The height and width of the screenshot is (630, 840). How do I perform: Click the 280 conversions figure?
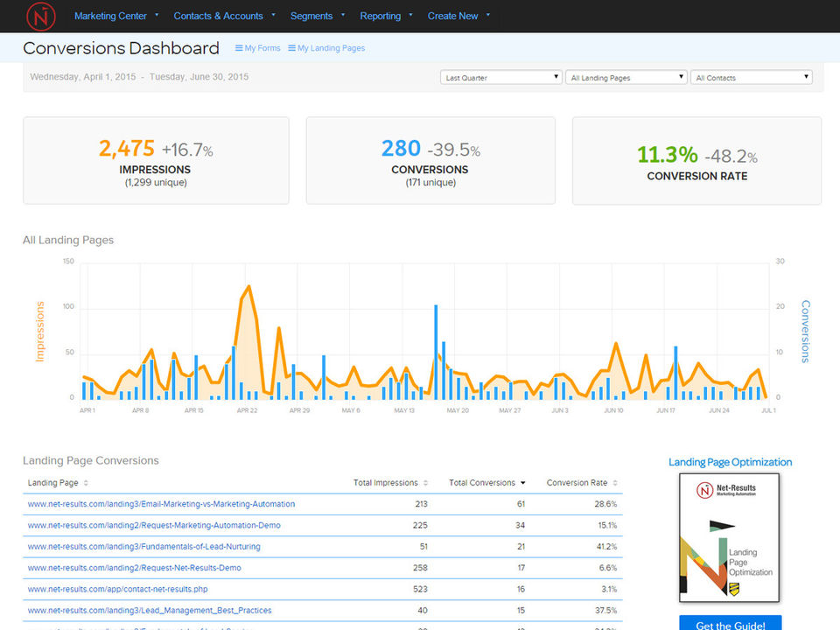coord(401,149)
